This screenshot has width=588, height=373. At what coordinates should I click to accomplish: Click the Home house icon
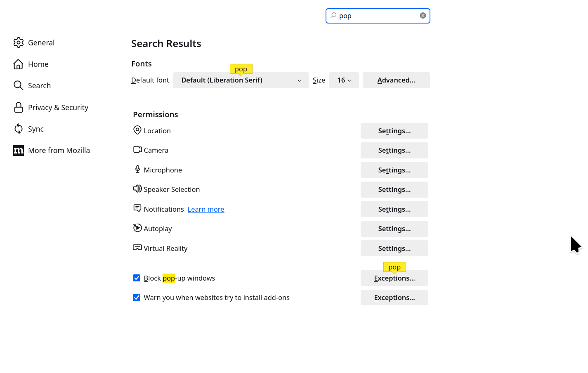(x=18, y=64)
